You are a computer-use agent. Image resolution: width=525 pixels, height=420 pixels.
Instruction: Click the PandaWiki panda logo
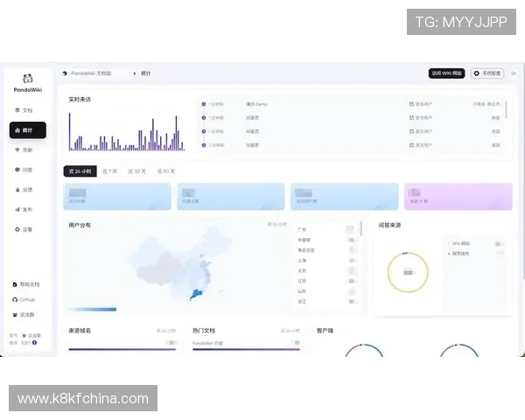click(x=28, y=79)
